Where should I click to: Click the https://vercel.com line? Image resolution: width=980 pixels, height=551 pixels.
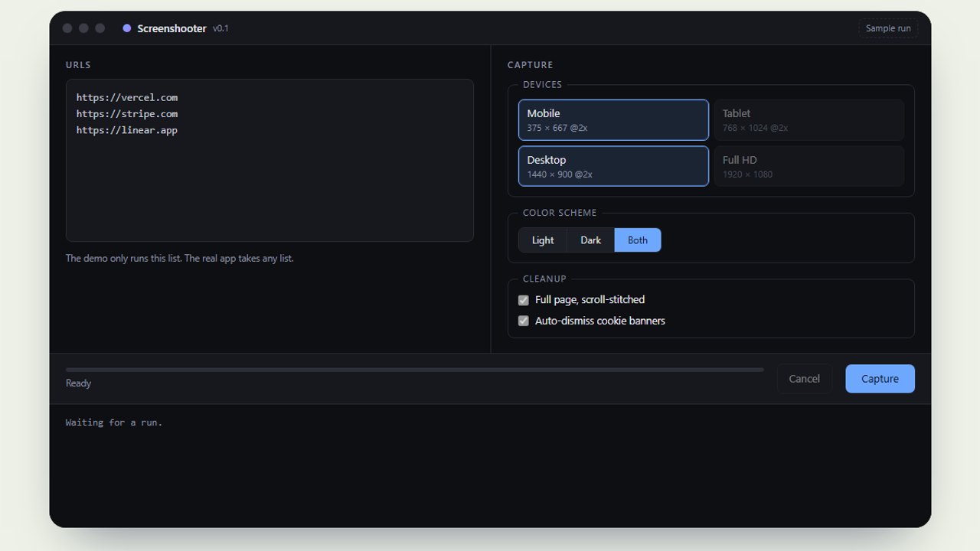pyautogui.click(x=127, y=98)
